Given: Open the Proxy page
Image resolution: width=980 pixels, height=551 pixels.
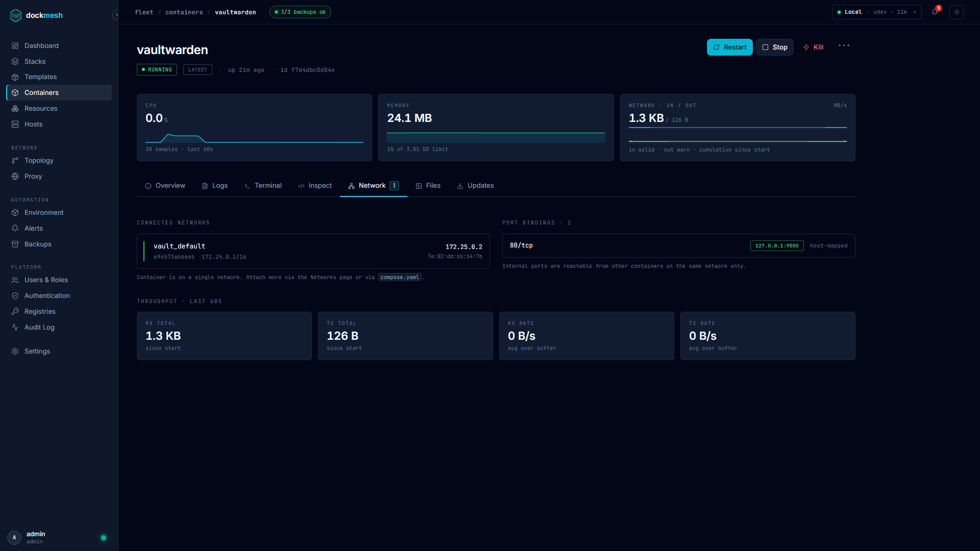Looking at the screenshot, I should pyautogui.click(x=59, y=176).
